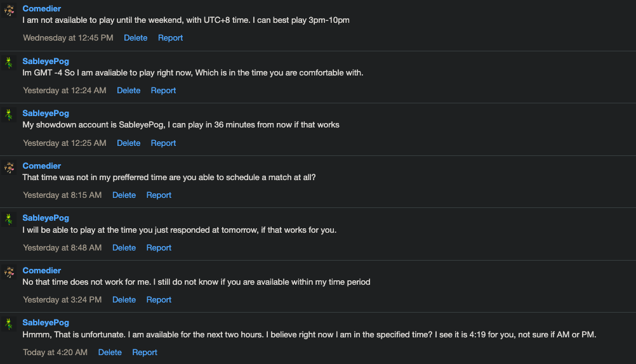This screenshot has width=636, height=364.
Task: Delete the Yesterday 8:15 AM post
Action: (x=124, y=195)
